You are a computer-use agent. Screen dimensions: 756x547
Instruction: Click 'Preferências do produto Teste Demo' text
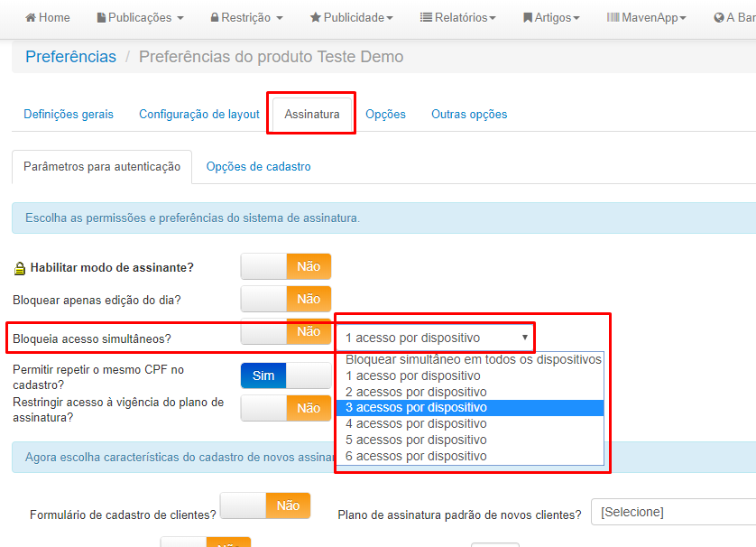271,57
